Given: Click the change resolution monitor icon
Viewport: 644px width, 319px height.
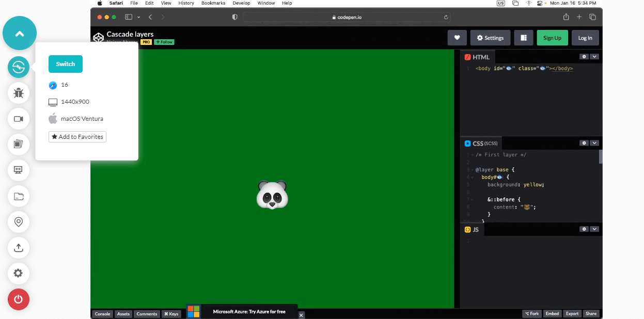Looking at the screenshot, I should (x=19, y=169).
